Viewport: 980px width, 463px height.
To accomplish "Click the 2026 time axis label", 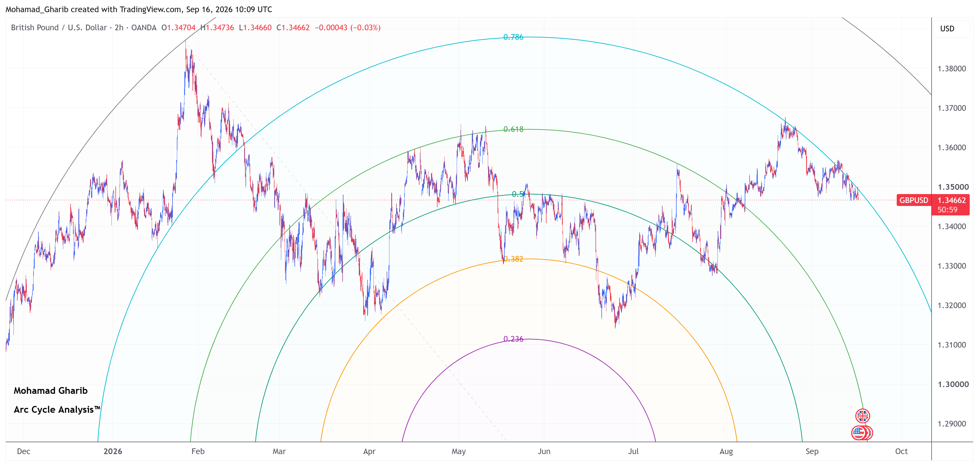I will coord(112,451).
